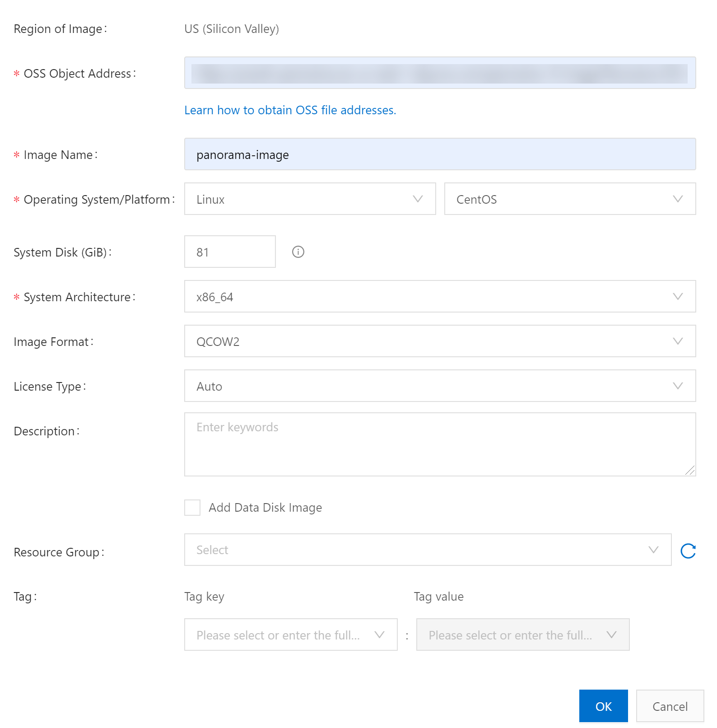Screen dimensions: 717x728
Task: Click the System Disk info icon
Action: click(x=298, y=252)
